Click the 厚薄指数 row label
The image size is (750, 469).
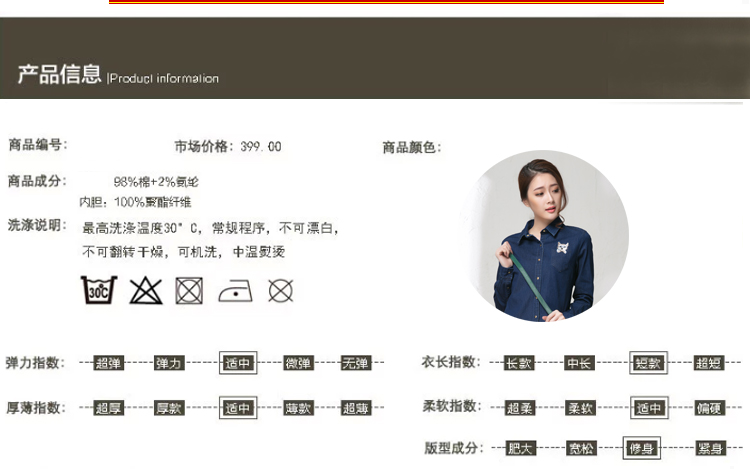coord(35,408)
